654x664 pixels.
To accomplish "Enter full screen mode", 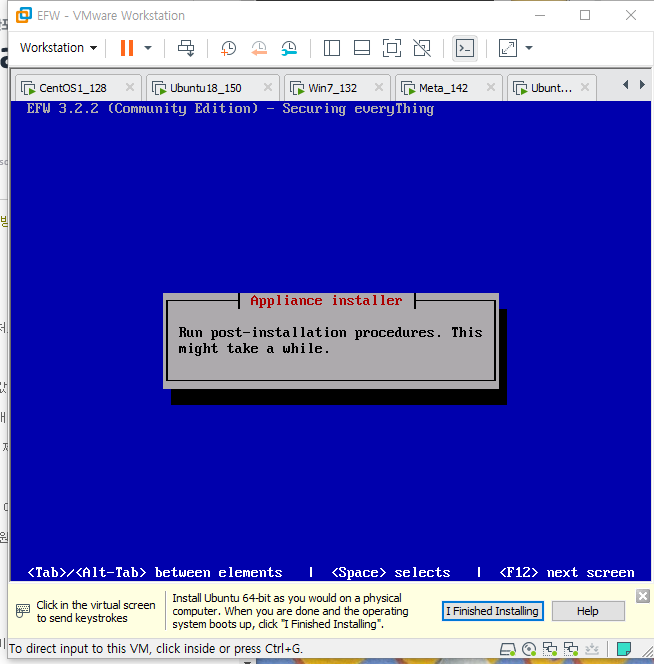I will [x=392, y=48].
